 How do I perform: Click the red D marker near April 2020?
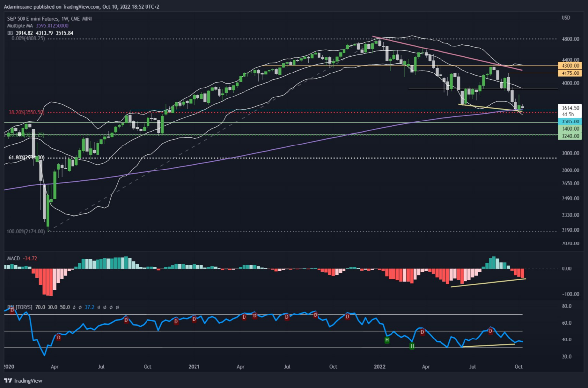pyautogui.click(x=59, y=337)
